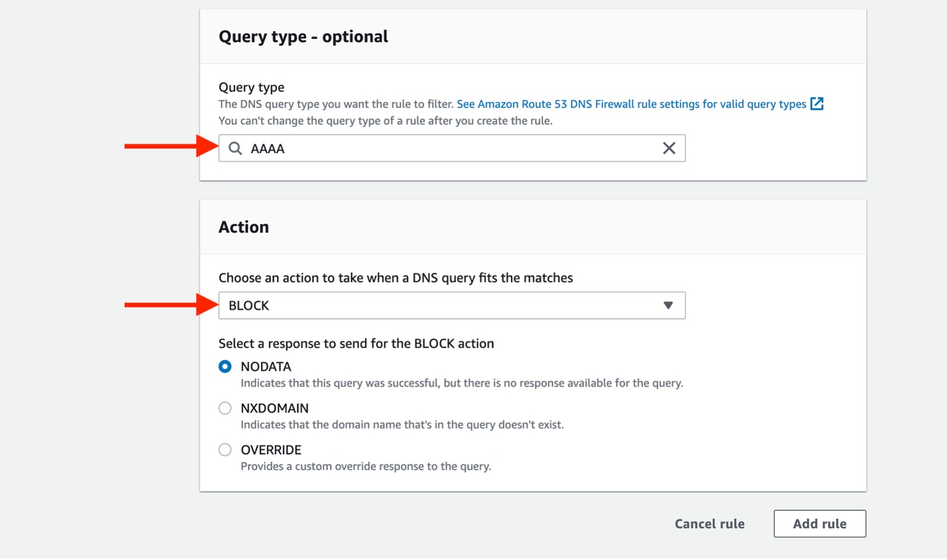
Task: Click the search magnifier icon in Query type
Action: click(235, 148)
